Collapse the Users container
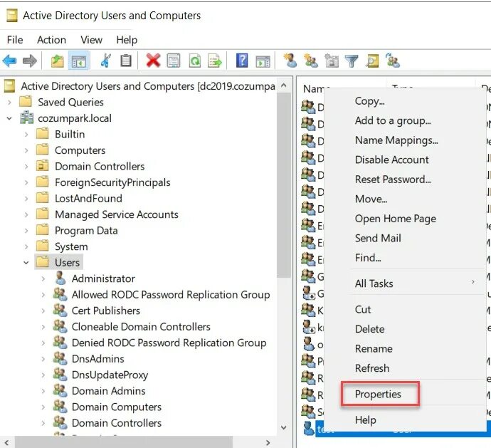491x448 pixels. point(26,263)
